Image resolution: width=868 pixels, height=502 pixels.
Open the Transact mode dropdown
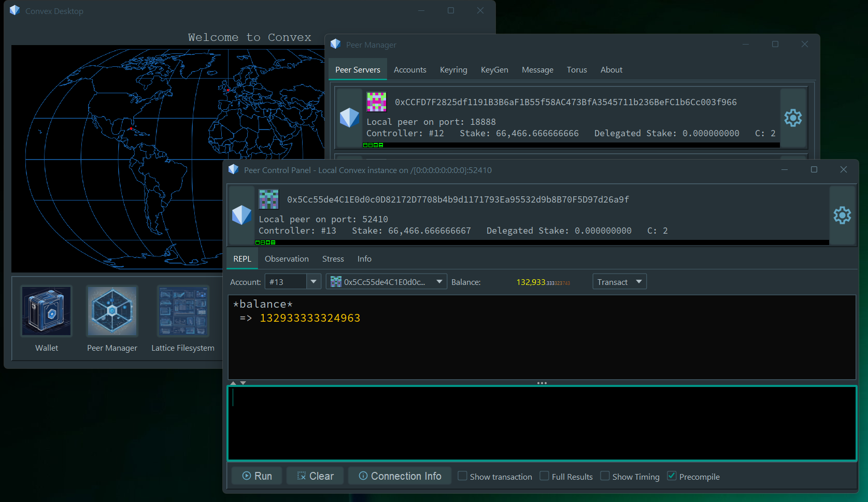[619, 282]
